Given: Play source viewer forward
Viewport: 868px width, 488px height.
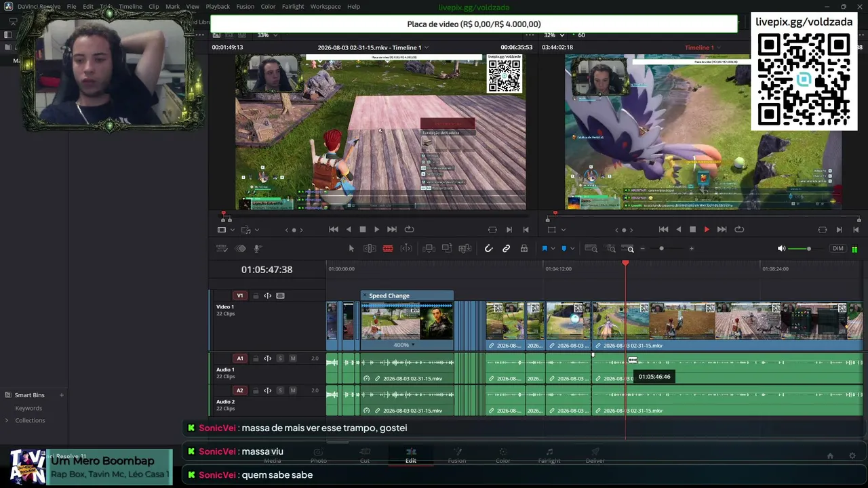Looking at the screenshot, I should point(377,230).
